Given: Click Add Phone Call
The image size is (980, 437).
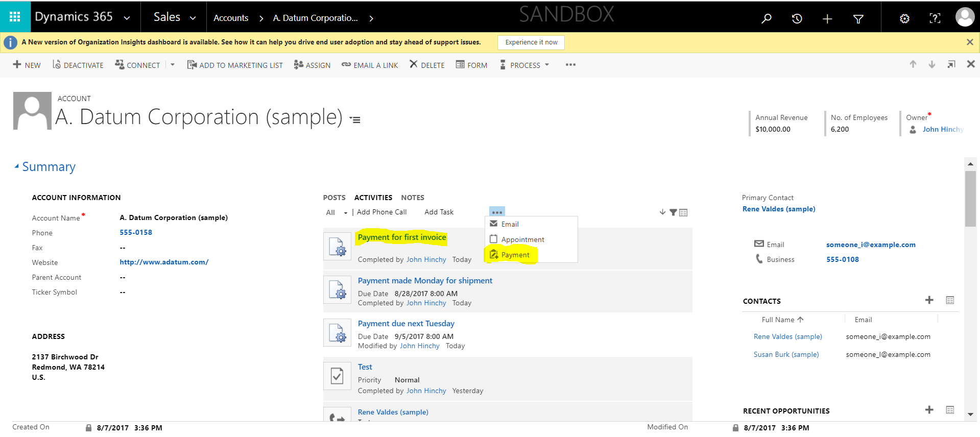Looking at the screenshot, I should point(381,212).
